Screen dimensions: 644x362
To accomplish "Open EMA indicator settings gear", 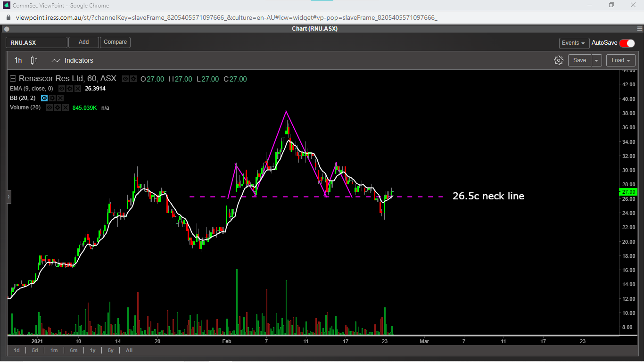I will pos(70,89).
